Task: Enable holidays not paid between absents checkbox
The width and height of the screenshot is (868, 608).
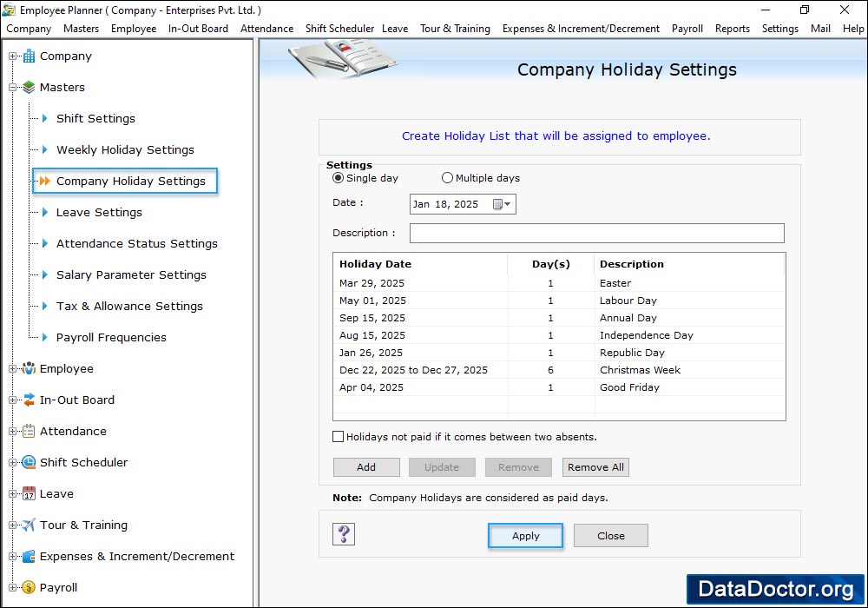Action: [x=338, y=436]
